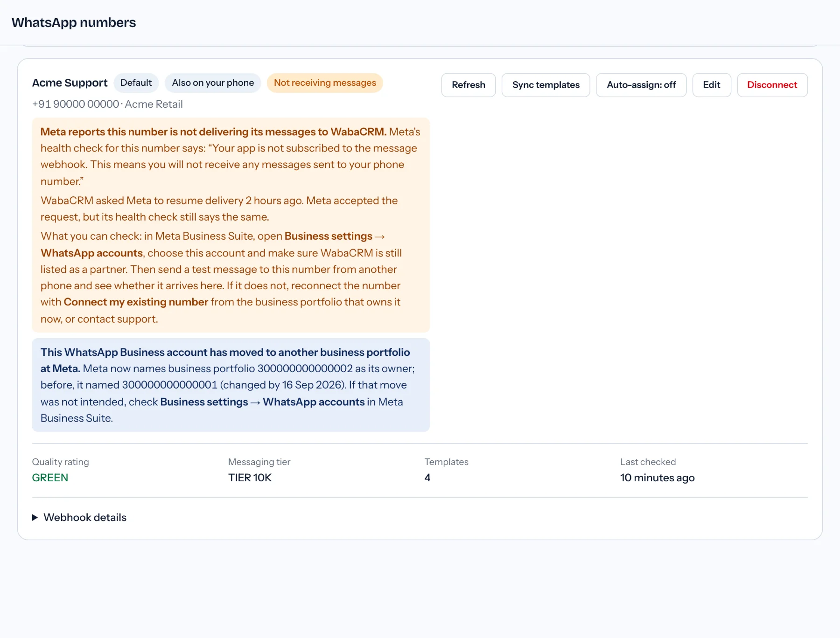Click the 'Not receiving messages' status badge
The image size is (840, 638).
(x=325, y=83)
